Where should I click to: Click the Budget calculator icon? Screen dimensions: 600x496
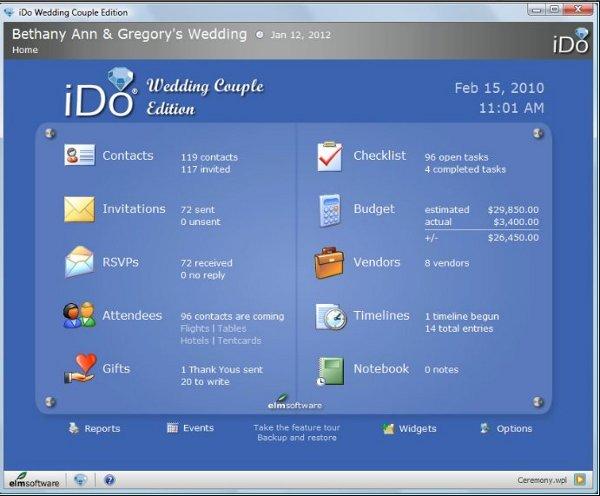click(329, 210)
